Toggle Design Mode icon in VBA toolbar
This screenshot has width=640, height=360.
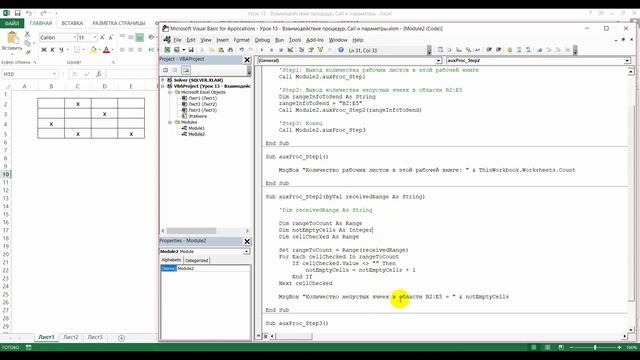(x=291, y=50)
